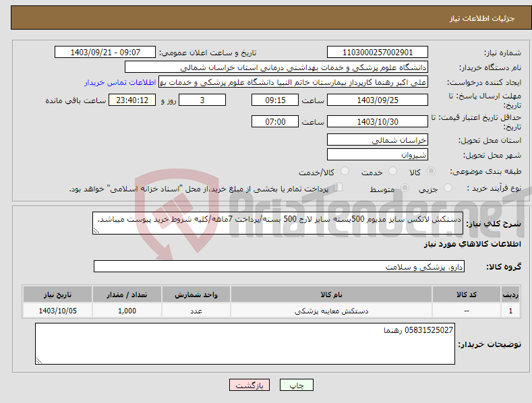Click the کد کالا column header
Viewport: 532px width, 403px height.
click(x=467, y=294)
